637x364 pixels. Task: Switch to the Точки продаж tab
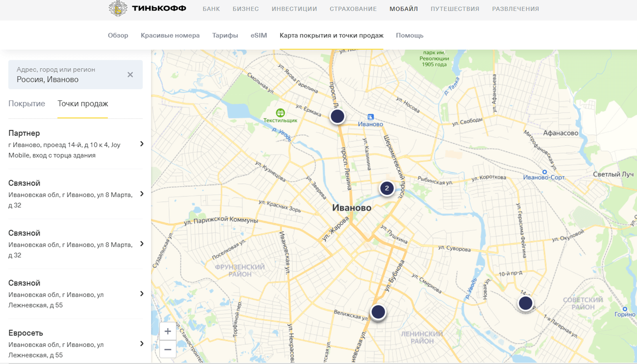click(x=83, y=103)
